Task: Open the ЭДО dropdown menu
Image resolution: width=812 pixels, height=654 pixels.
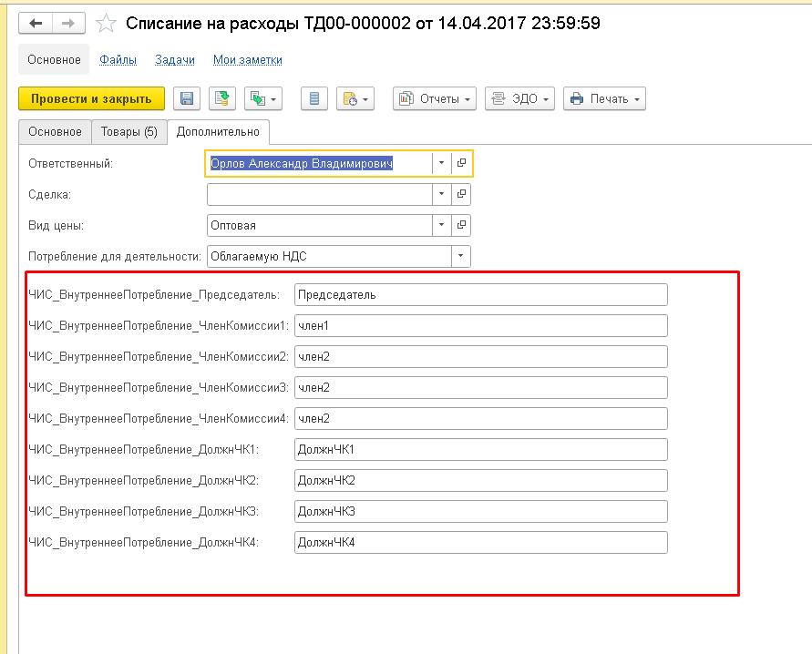Action: [x=519, y=98]
